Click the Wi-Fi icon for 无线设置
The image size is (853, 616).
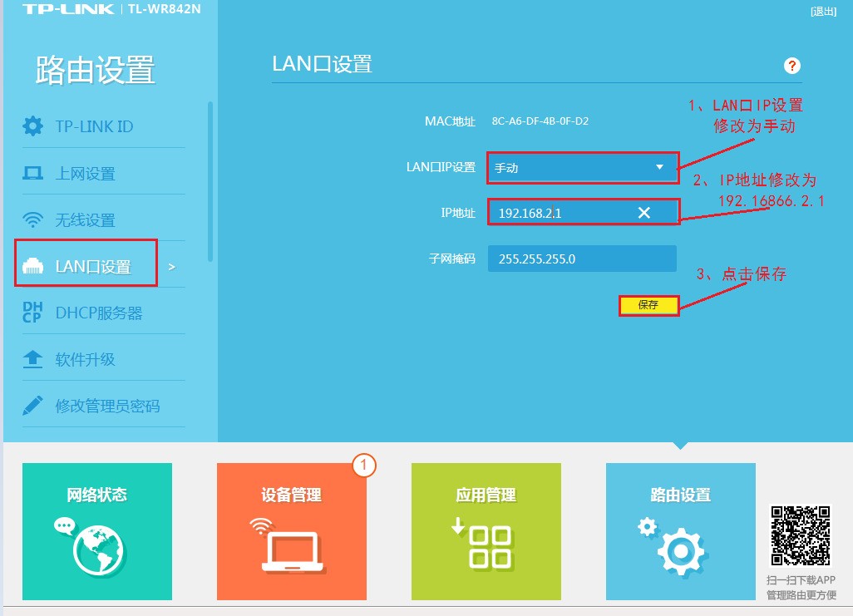pyautogui.click(x=32, y=219)
